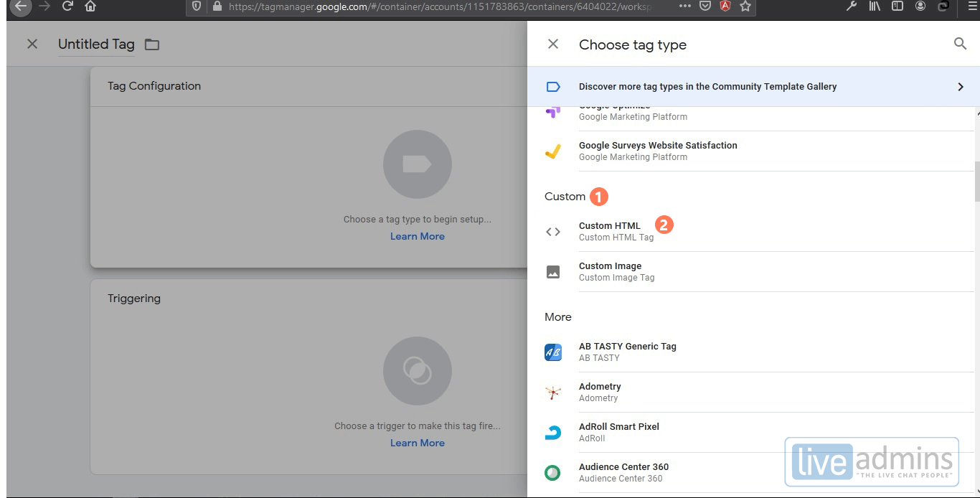Expand Community Template Gallery chevron arrow

(961, 87)
